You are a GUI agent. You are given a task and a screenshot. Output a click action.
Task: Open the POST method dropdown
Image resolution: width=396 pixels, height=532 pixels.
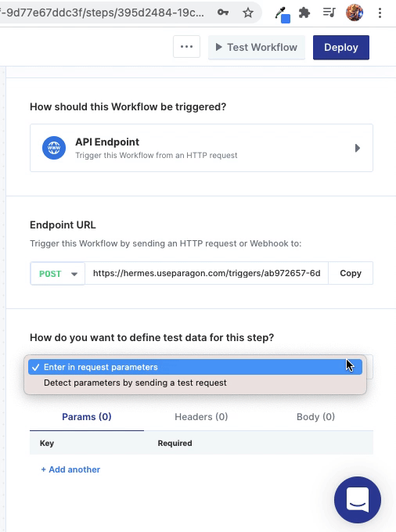tap(58, 274)
